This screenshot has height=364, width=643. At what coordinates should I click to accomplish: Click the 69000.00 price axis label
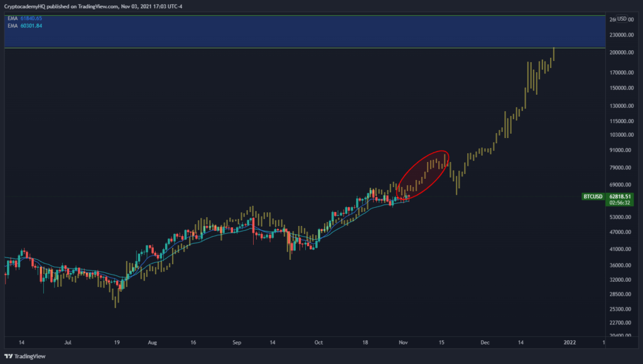coord(620,185)
